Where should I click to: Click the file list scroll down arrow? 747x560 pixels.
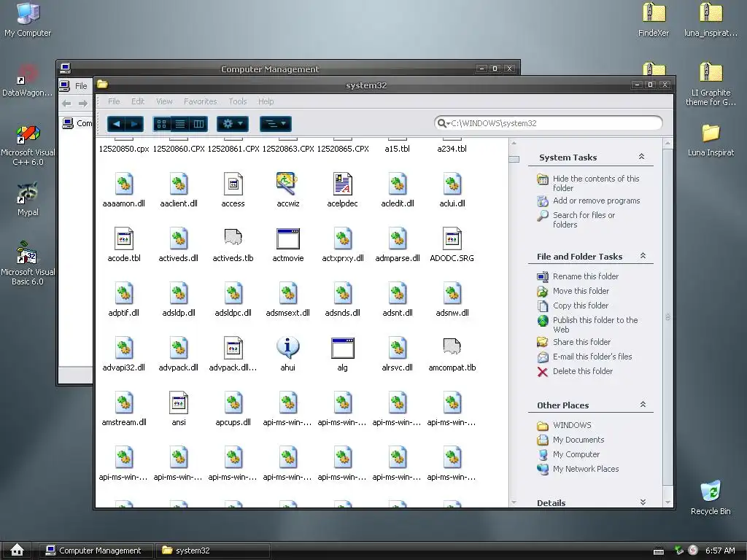[514, 502]
